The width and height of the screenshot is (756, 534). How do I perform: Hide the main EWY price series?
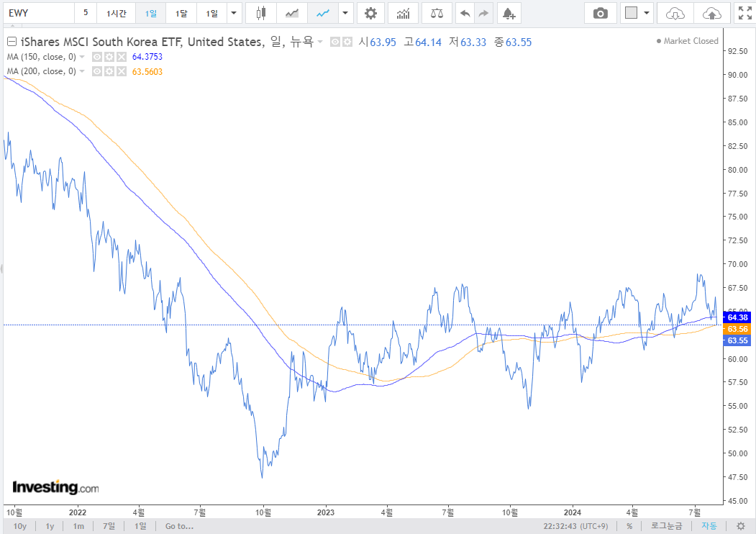(335, 42)
